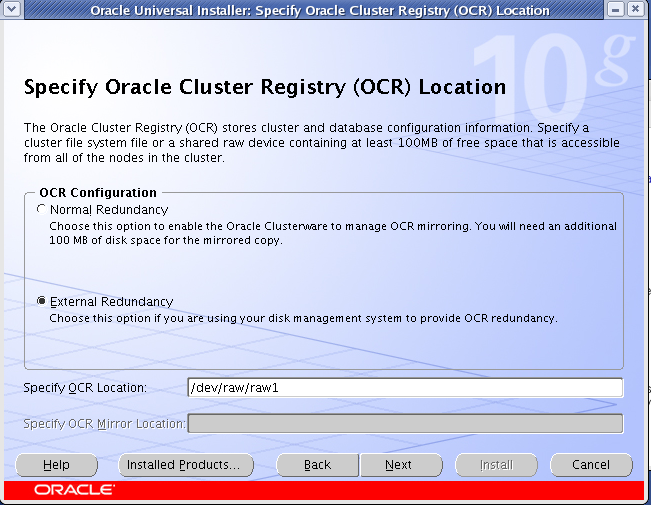
Task: Select the External Redundancy radio button
Action: click(41, 301)
